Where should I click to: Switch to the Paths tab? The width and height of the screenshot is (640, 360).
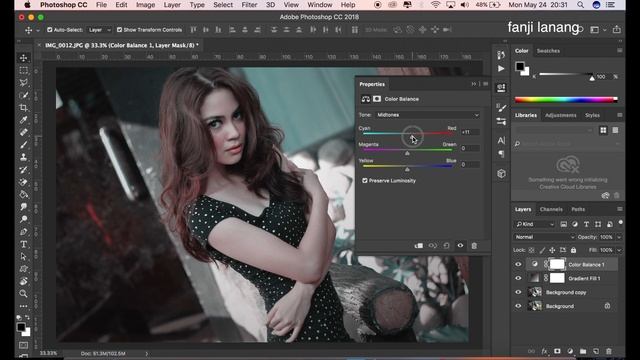pyautogui.click(x=578, y=209)
